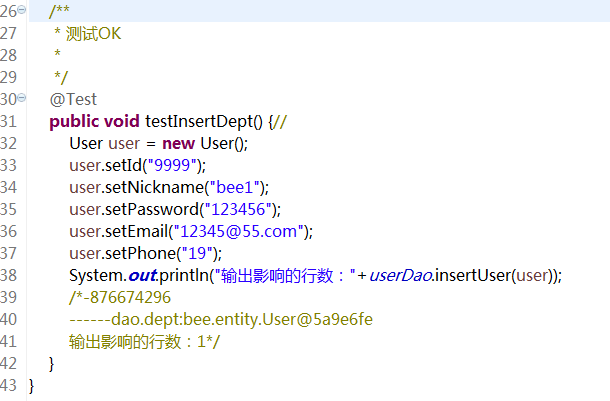The width and height of the screenshot is (610, 401).
Task: Click line number 32 in the gutter
Action: click(9, 144)
